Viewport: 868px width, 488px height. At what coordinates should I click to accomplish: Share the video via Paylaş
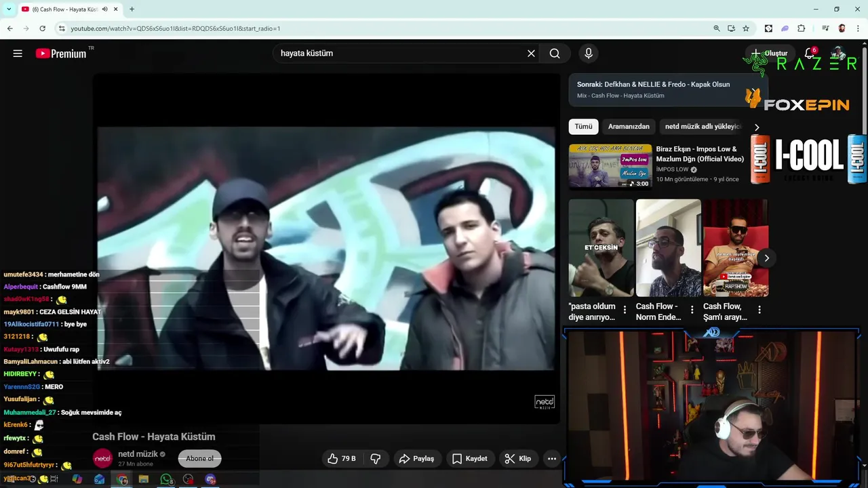pos(416,459)
